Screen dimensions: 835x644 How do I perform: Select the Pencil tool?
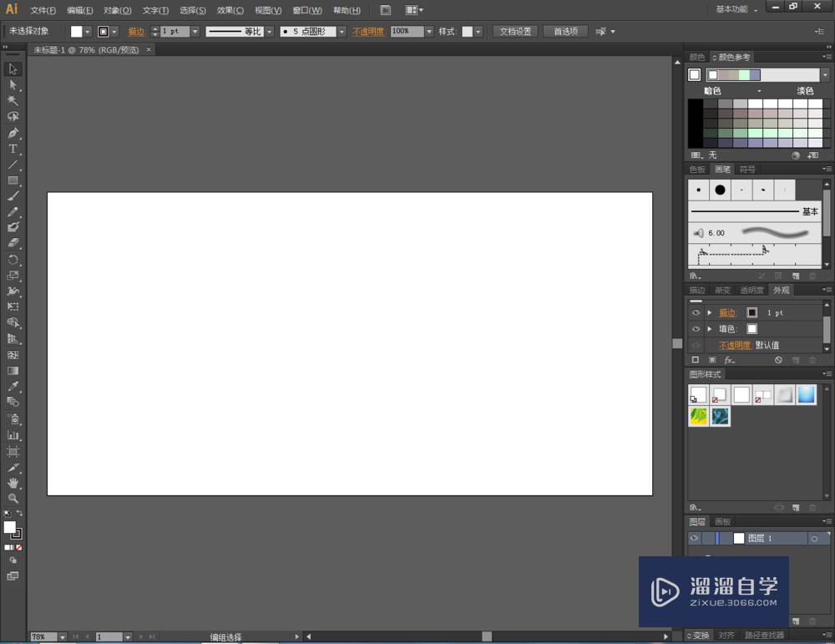13,212
